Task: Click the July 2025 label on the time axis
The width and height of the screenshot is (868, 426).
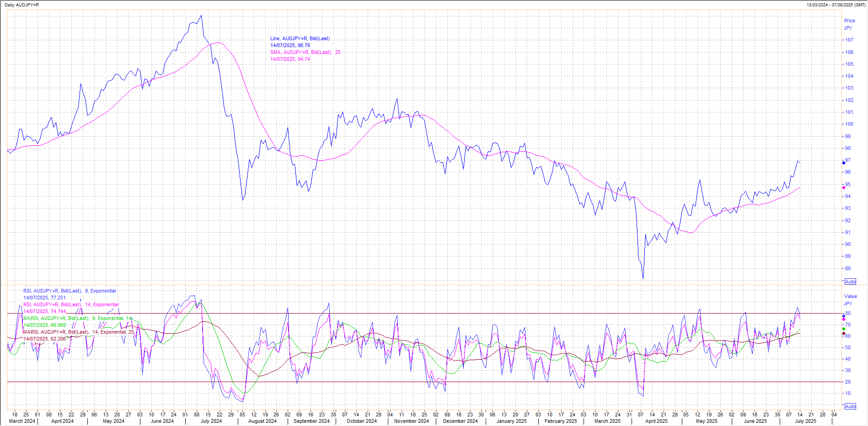Action: click(805, 421)
